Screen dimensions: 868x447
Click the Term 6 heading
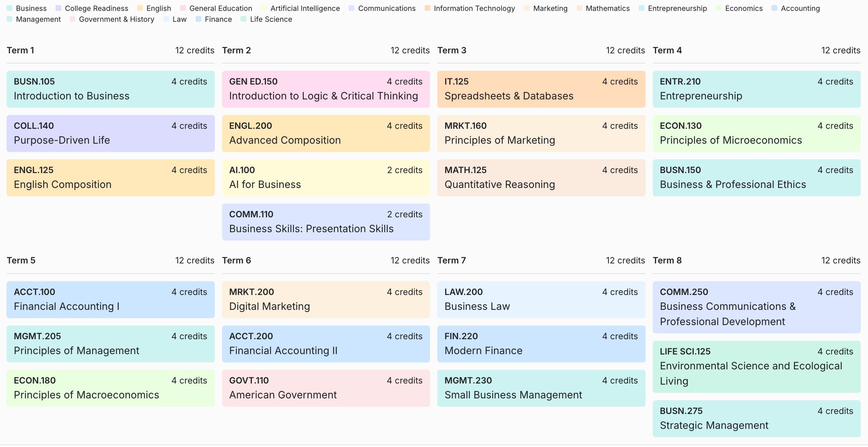(236, 260)
